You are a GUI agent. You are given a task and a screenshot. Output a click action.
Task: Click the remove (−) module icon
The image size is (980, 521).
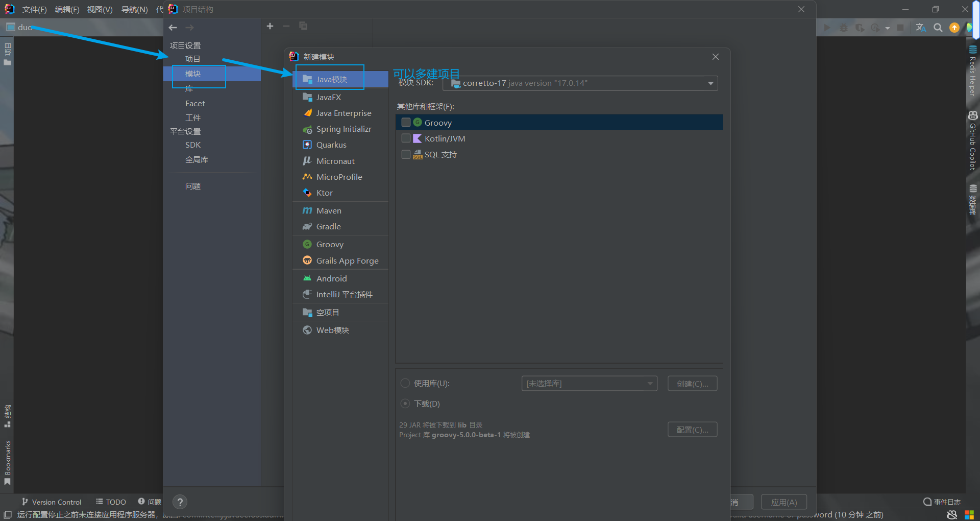point(286,26)
